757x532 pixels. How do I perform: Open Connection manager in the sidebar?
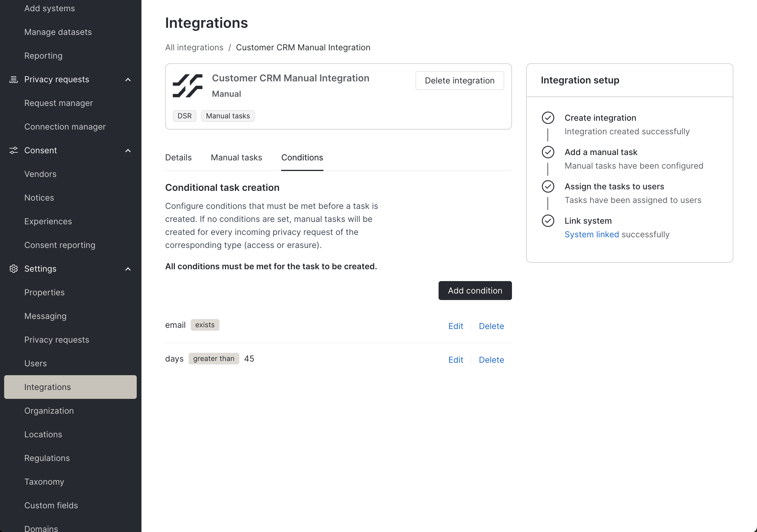65,127
